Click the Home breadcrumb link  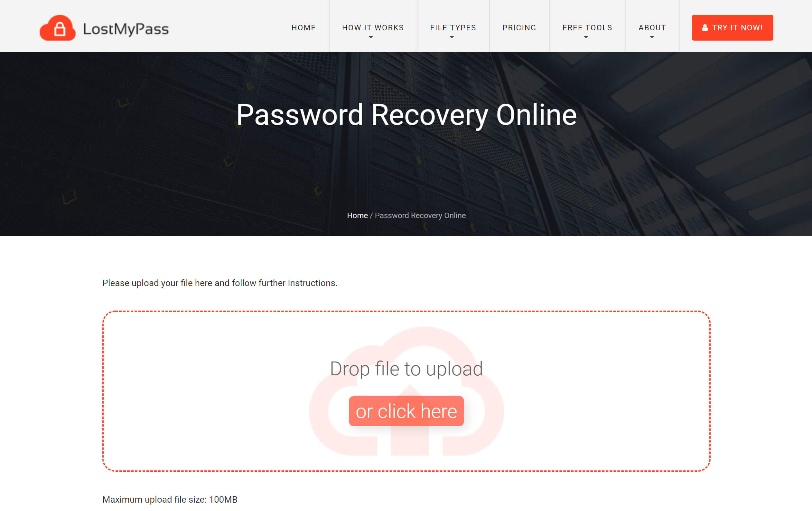(358, 216)
